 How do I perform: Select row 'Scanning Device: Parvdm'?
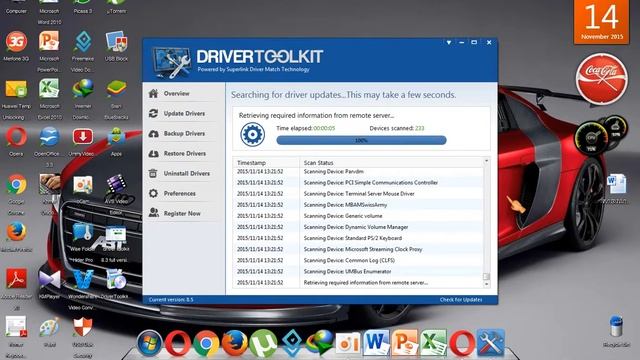(x=358, y=172)
